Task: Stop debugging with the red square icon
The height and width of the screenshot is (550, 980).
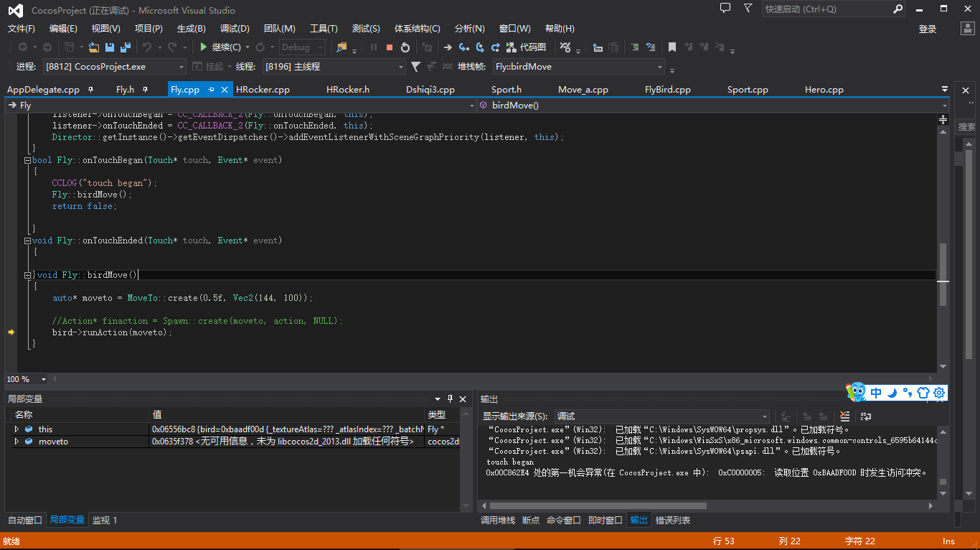Action: pos(390,47)
